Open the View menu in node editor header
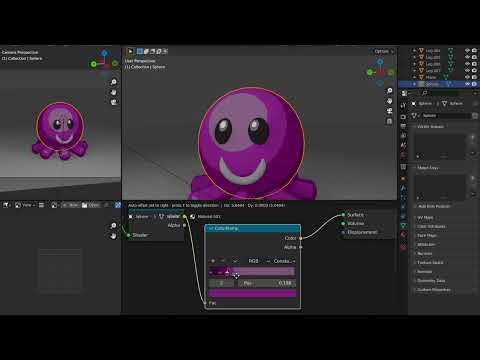This screenshot has width=480, height=360. pyautogui.click(x=29, y=205)
